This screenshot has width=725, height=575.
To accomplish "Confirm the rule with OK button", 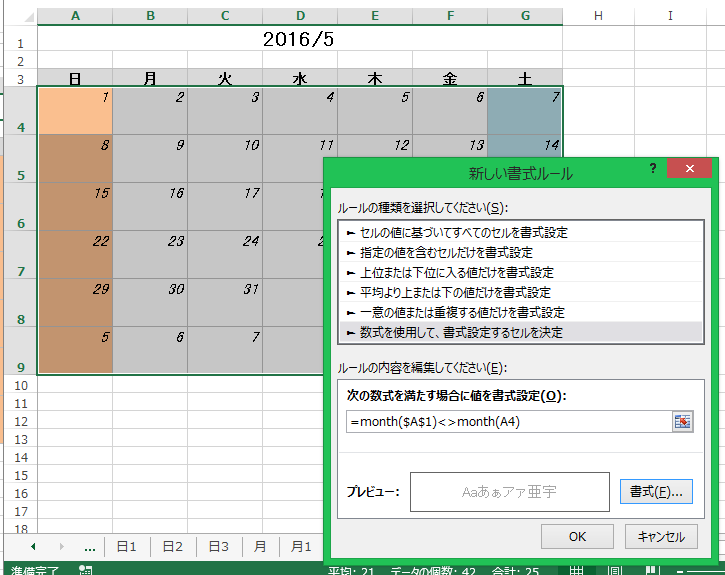I will click(x=577, y=536).
